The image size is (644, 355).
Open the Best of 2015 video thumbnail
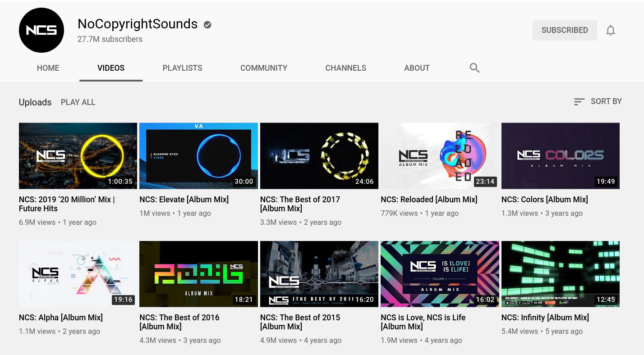319,274
